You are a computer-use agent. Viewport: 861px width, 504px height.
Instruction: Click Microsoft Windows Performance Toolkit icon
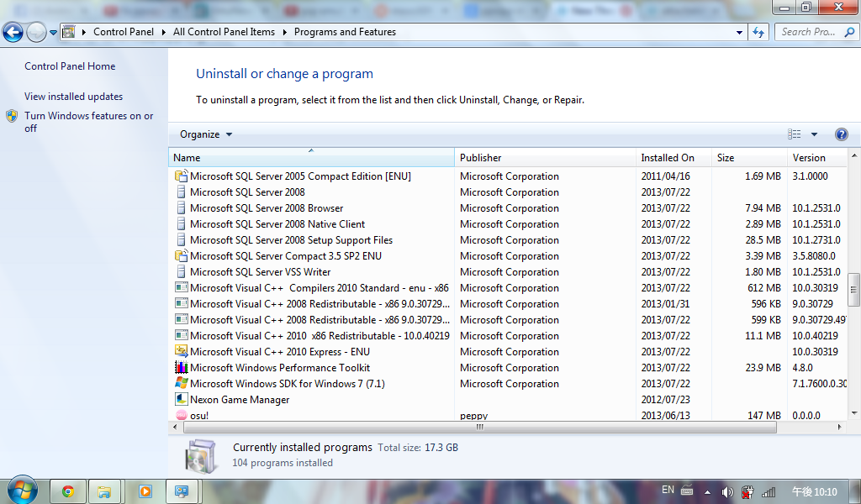point(181,368)
